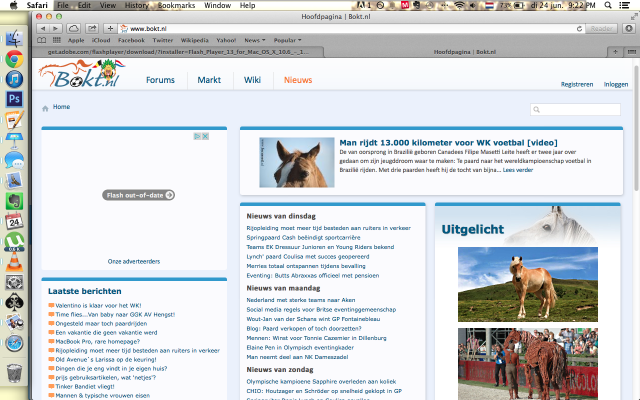
Task: Click the Registreren link
Action: pyautogui.click(x=577, y=84)
